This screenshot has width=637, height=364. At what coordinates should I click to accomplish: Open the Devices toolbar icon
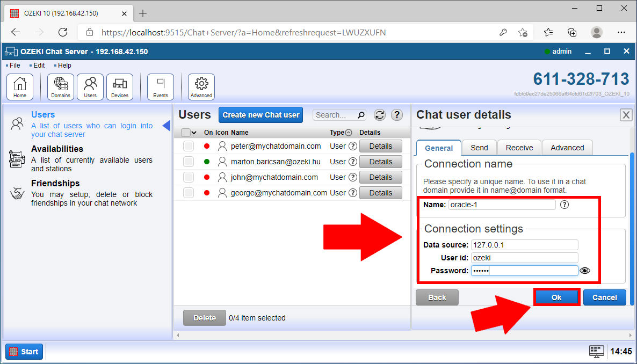(x=119, y=86)
